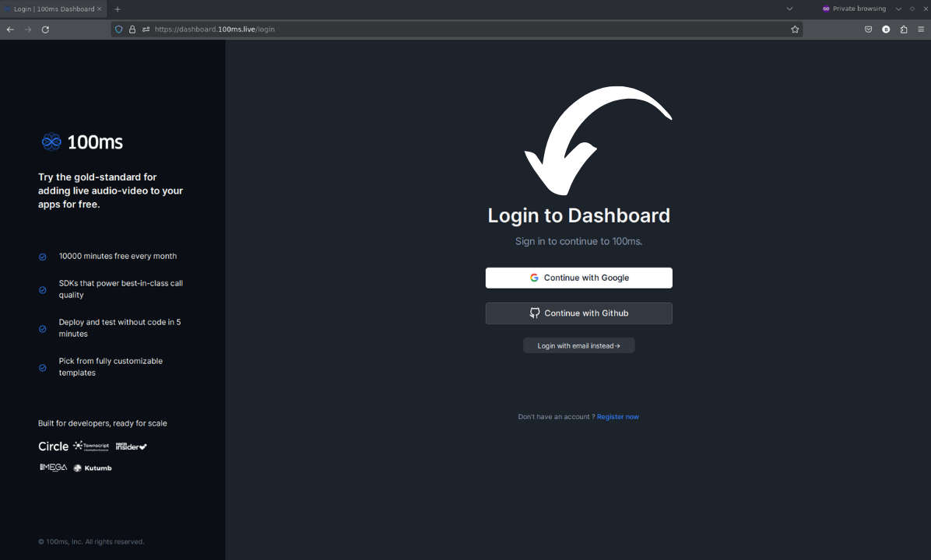Viewport: 931px width, 560px height.
Task: Click the Townscript logo
Action: pyautogui.click(x=91, y=446)
